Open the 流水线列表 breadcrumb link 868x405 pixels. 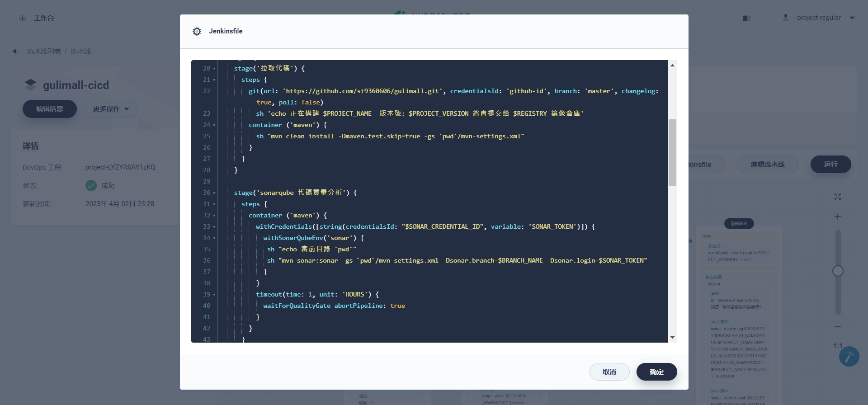tap(44, 52)
